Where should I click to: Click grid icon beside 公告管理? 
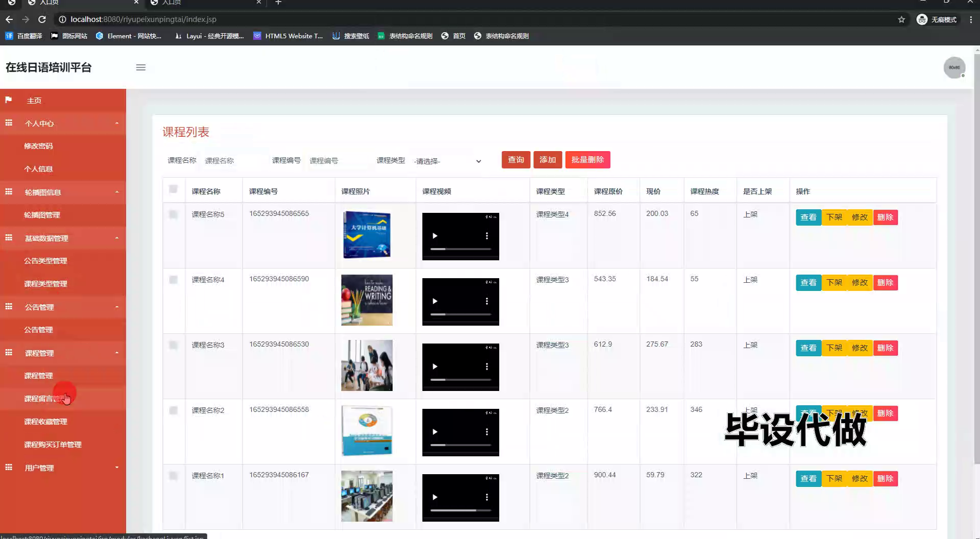9,307
